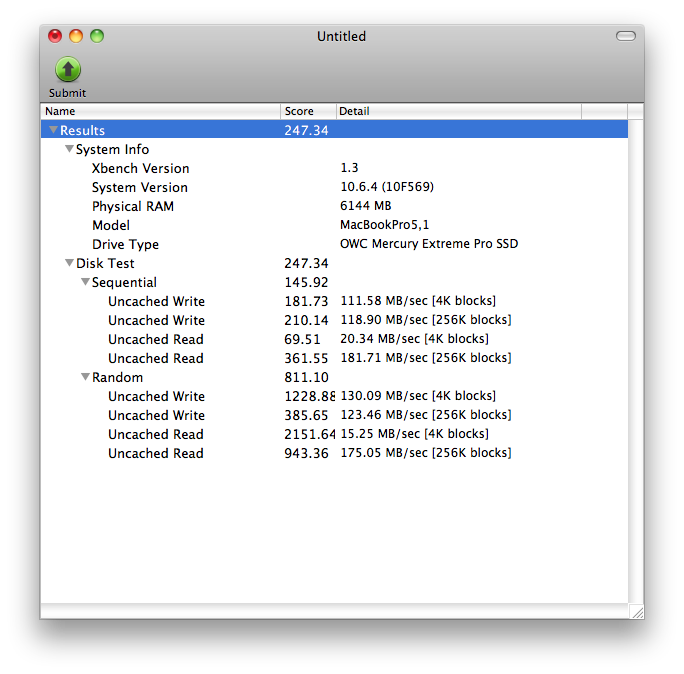Click the 1228.88 random write score
This screenshot has width=684, height=674.
[x=309, y=396]
